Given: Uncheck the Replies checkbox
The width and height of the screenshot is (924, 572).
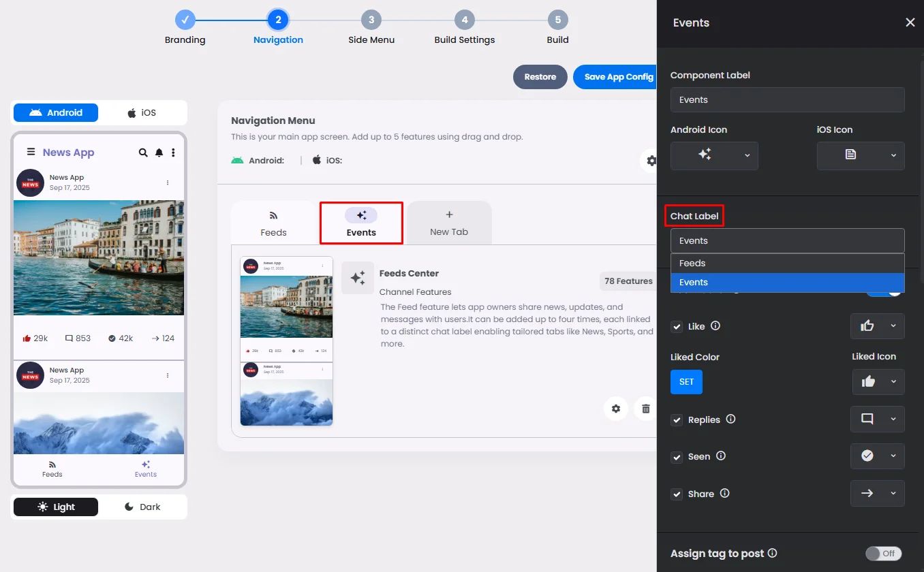Looking at the screenshot, I should click(677, 419).
